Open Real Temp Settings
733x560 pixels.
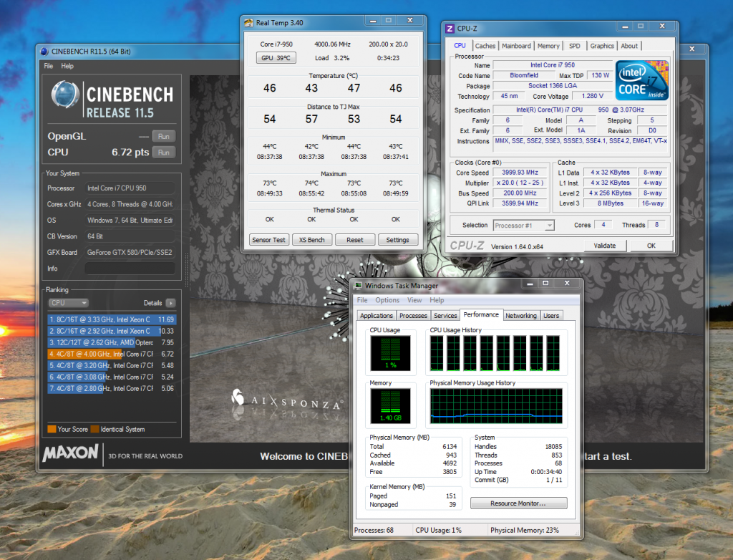pyautogui.click(x=397, y=239)
